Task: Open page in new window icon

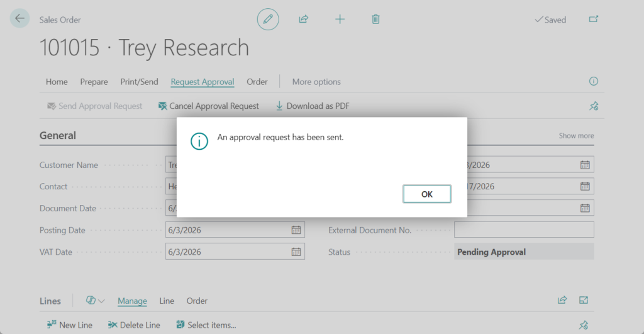Action: 593,19
